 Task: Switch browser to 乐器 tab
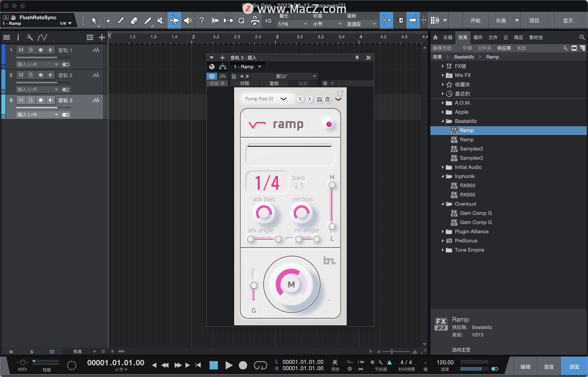coord(447,37)
